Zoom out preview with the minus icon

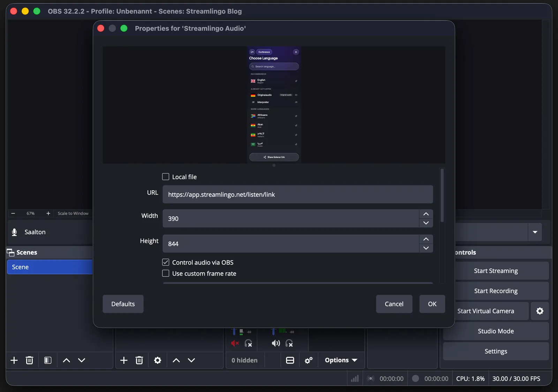(x=13, y=213)
